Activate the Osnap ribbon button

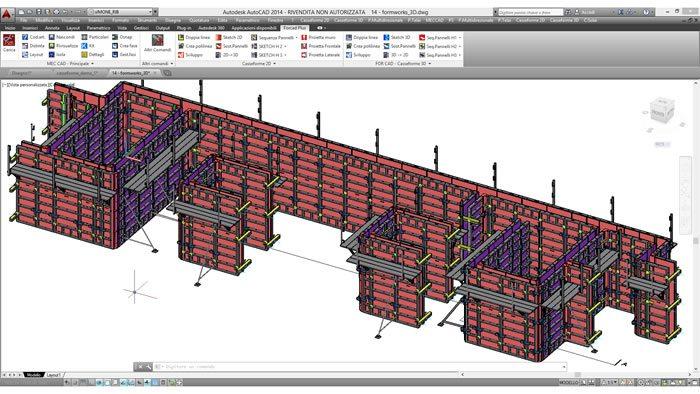pyautogui.click(x=122, y=37)
